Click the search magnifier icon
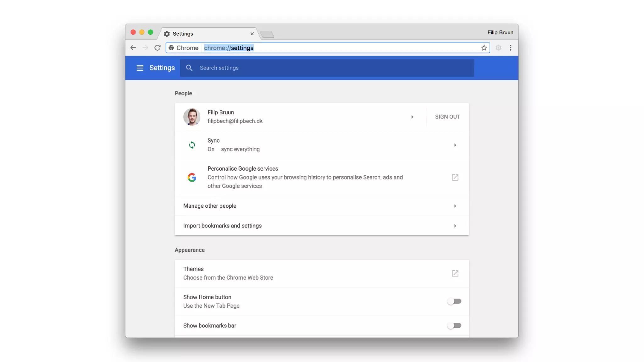The image size is (644, 362). (x=189, y=68)
